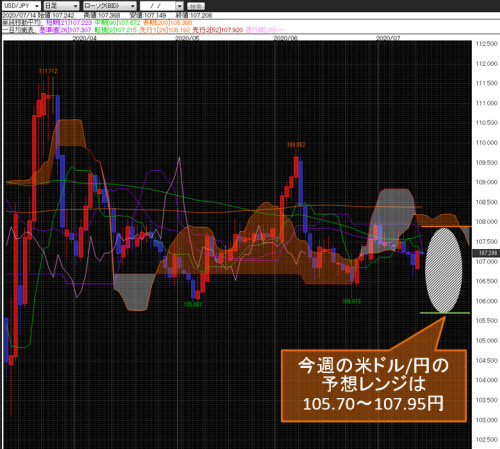Click the 先行2[52] value text
This screenshot has height=449, width=500.
pyautogui.click(x=218, y=30)
